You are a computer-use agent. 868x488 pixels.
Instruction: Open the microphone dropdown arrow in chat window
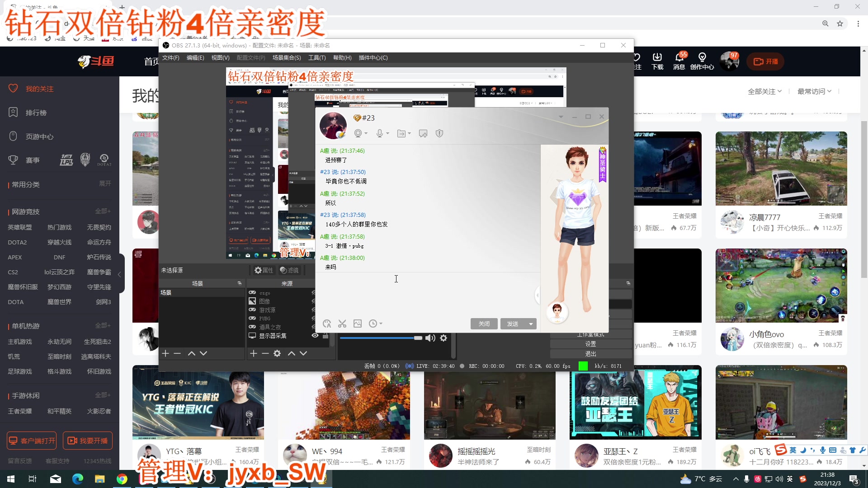[x=387, y=133]
